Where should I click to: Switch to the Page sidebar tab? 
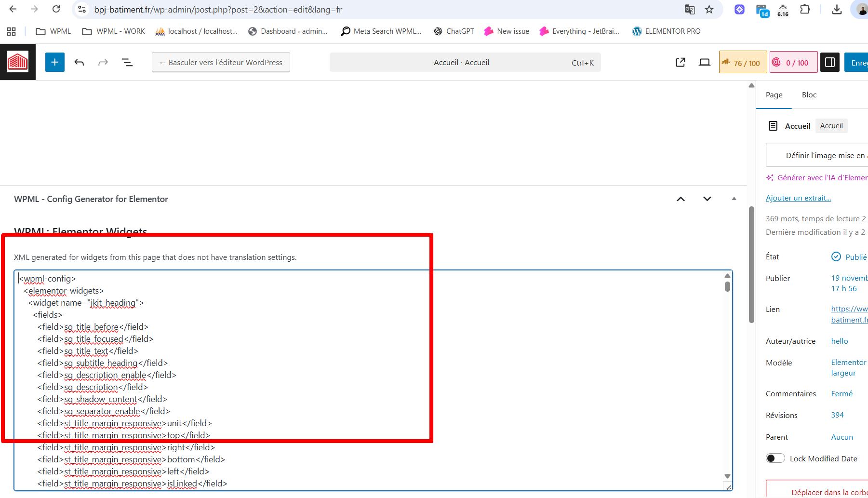(x=774, y=95)
